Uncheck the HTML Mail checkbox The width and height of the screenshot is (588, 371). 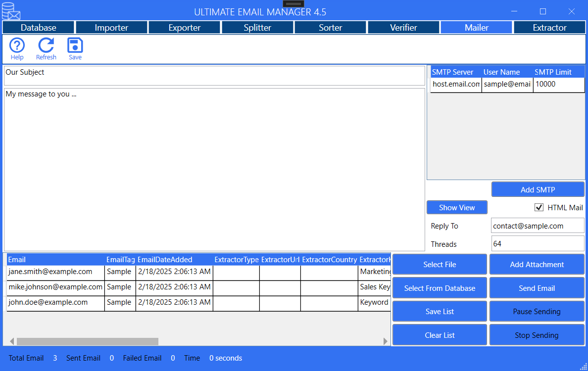click(x=539, y=207)
